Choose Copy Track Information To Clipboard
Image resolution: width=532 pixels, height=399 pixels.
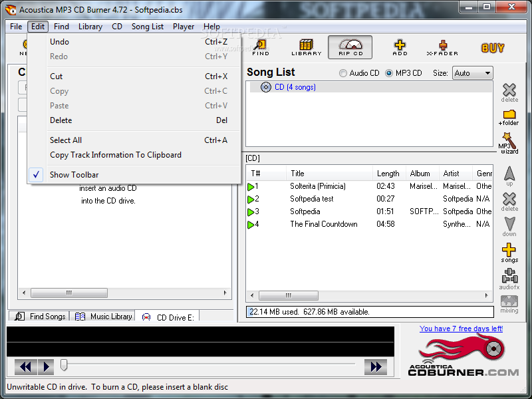pyautogui.click(x=134, y=155)
